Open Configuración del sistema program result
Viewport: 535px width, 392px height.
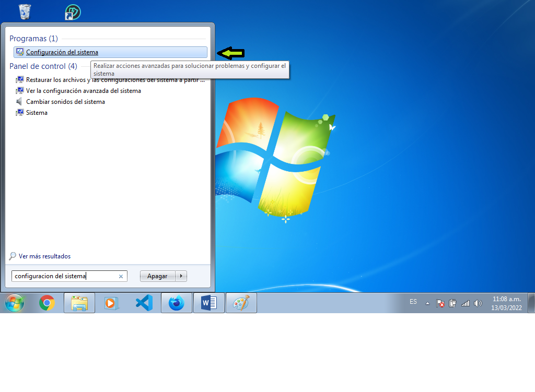(x=110, y=52)
